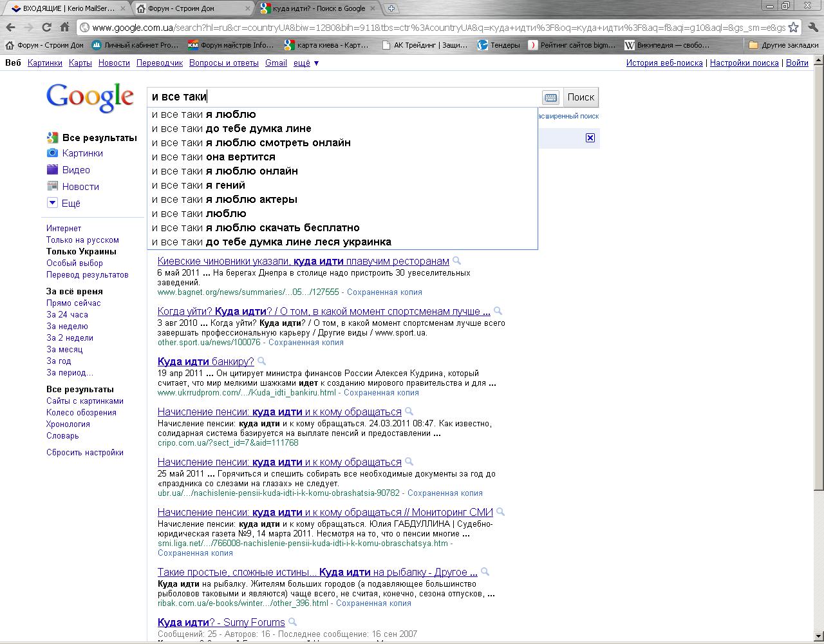Reload the current page
824x644 pixels.
pyautogui.click(x=46, y=27)
